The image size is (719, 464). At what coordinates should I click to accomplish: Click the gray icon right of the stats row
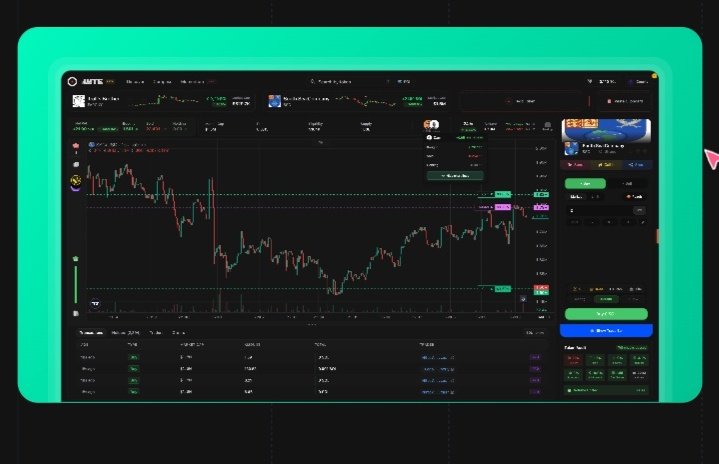(x=548, y=125)
